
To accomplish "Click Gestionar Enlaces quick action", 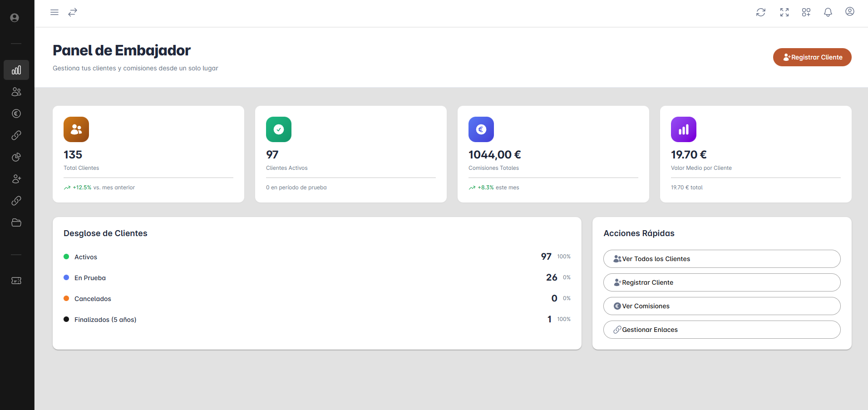I will coord(722,330).
